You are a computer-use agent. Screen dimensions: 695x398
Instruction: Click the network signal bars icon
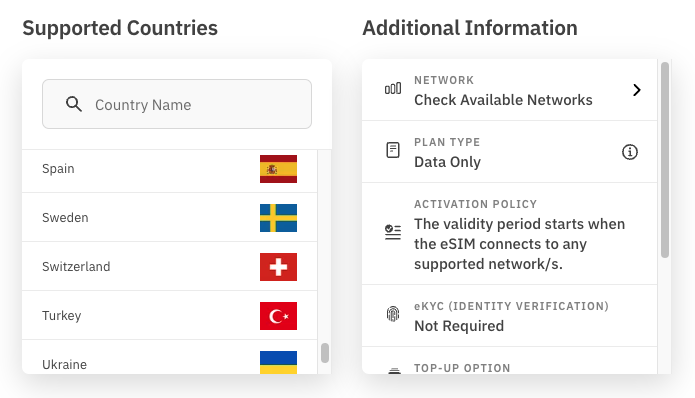pos(393,89)
